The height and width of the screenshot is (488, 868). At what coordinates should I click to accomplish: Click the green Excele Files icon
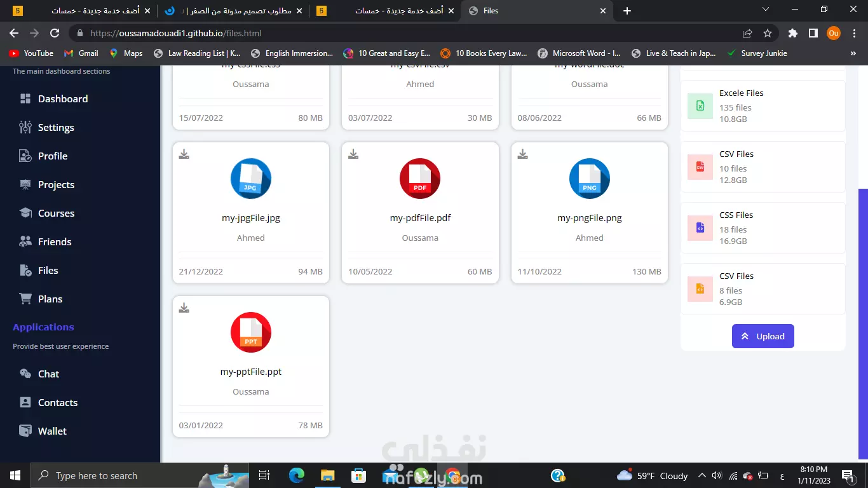pos(700,106)
